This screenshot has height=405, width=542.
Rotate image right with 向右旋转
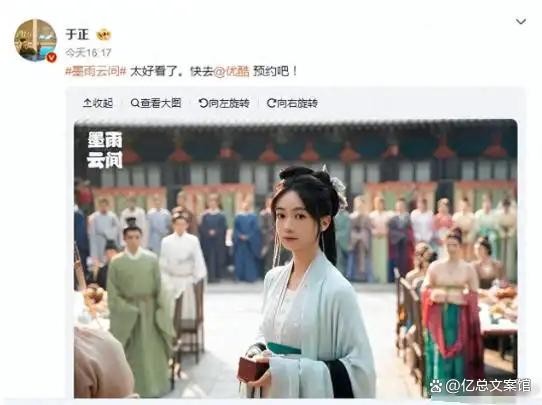click(292, 103)
